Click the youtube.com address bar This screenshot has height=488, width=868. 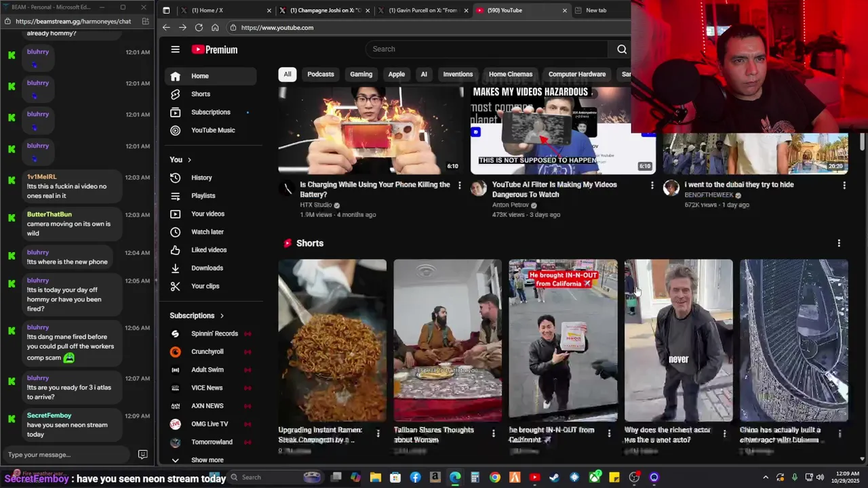[427, 28]
